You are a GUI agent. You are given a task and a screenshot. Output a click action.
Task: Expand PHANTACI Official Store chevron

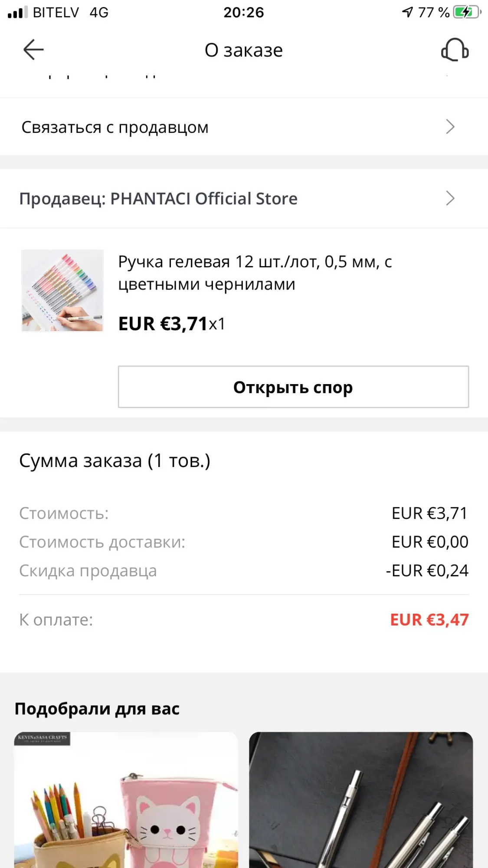coord(450,198)
